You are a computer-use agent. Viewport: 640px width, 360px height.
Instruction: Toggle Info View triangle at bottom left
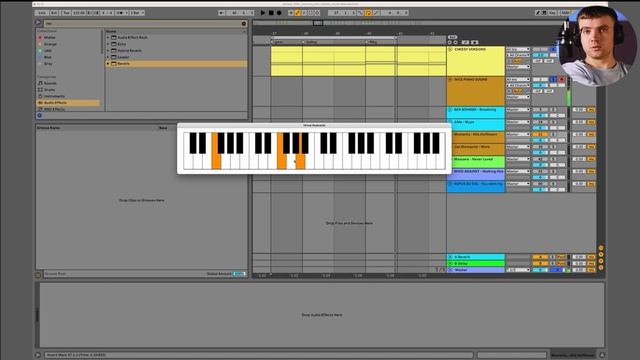(38, 355)
